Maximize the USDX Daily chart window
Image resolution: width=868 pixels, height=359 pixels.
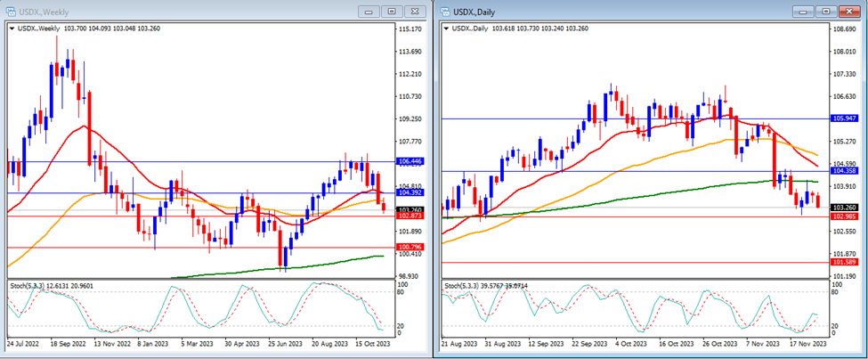click(x=827, y=11)
